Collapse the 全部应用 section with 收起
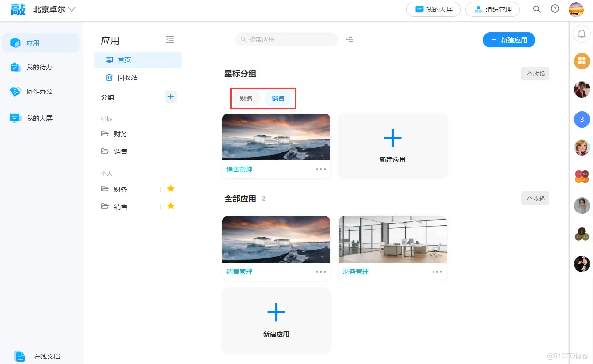The height and width of the screenshot is (364, 593). pos(535,198)
